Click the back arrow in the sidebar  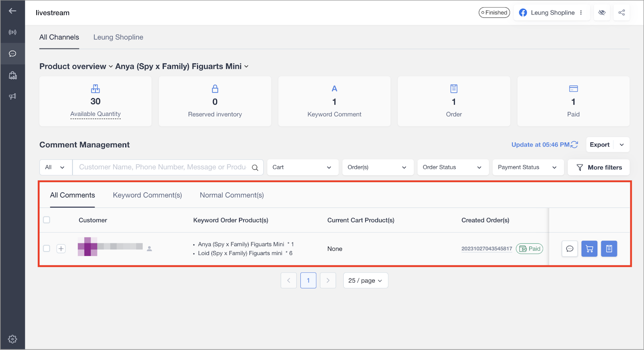click(12, 11)
